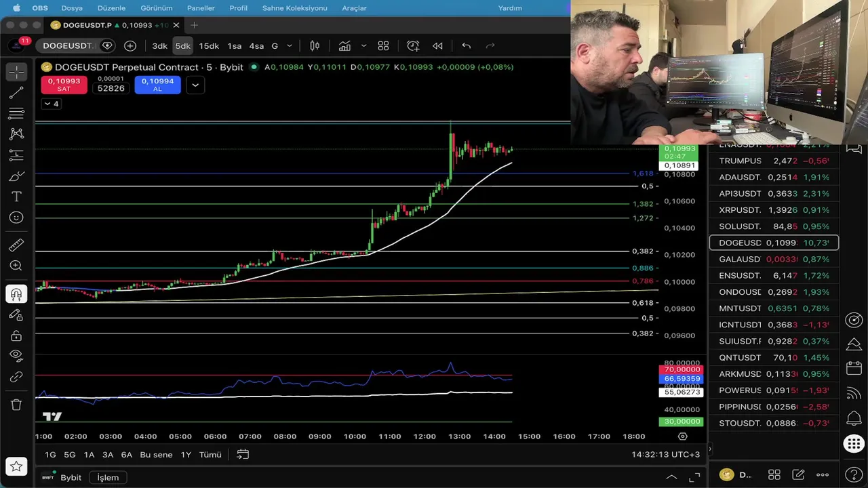The image size is (868, 488).
Task: Expand the order panel dropdown arrow
Action: tap(195, 85)
